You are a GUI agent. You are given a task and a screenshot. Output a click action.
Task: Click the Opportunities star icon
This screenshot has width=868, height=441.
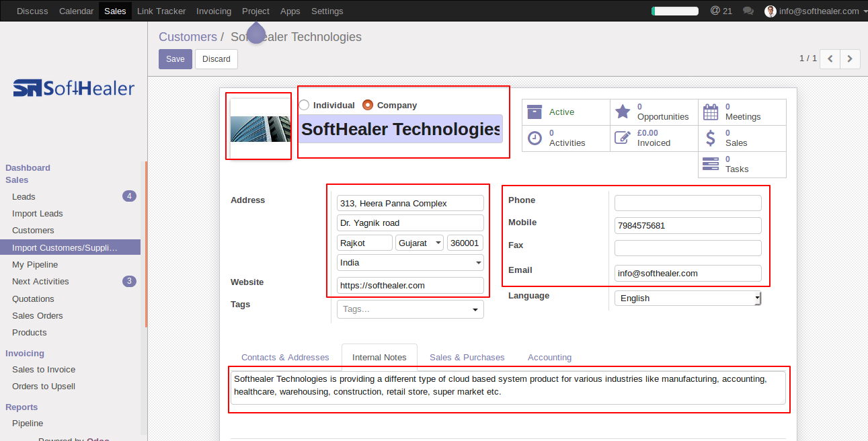pos(623,112)
